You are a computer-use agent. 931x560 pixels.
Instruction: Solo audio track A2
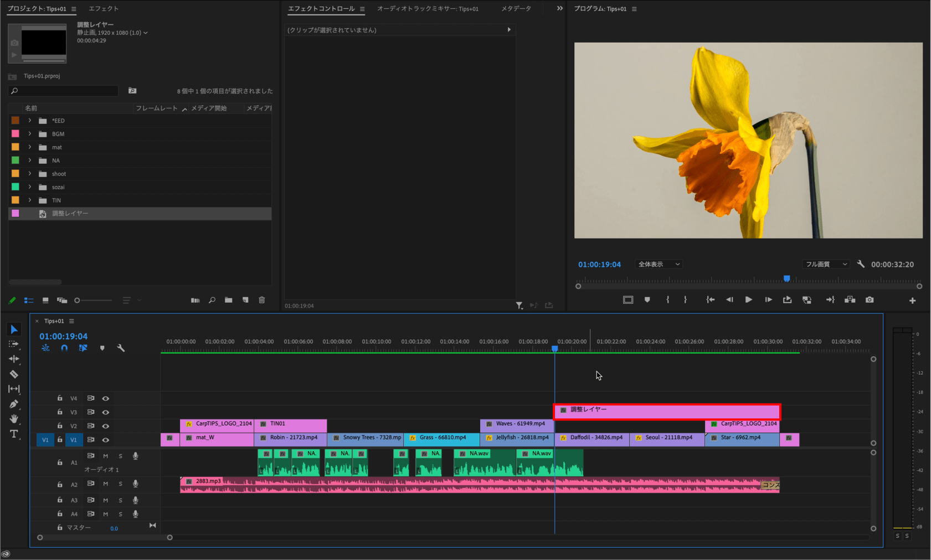(120, 484)
